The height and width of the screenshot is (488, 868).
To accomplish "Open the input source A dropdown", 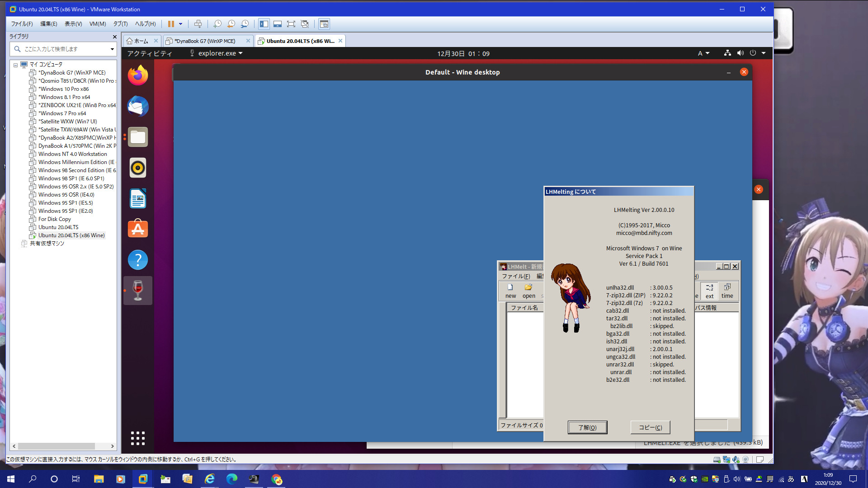I will (x=703, y=53).
